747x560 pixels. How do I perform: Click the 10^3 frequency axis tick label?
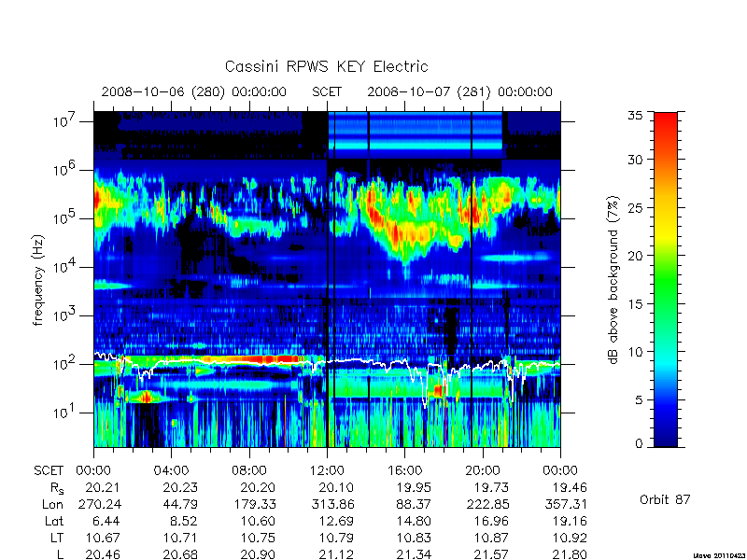65,315
